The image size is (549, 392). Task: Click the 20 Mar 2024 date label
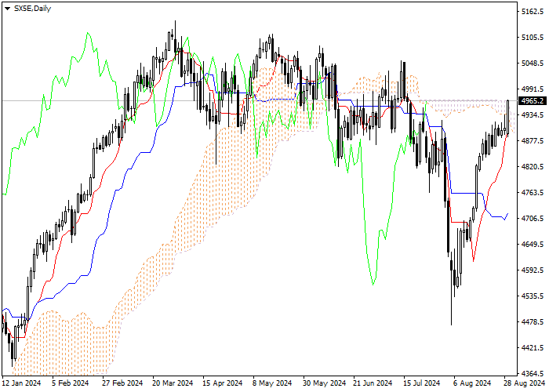point(173,383)
